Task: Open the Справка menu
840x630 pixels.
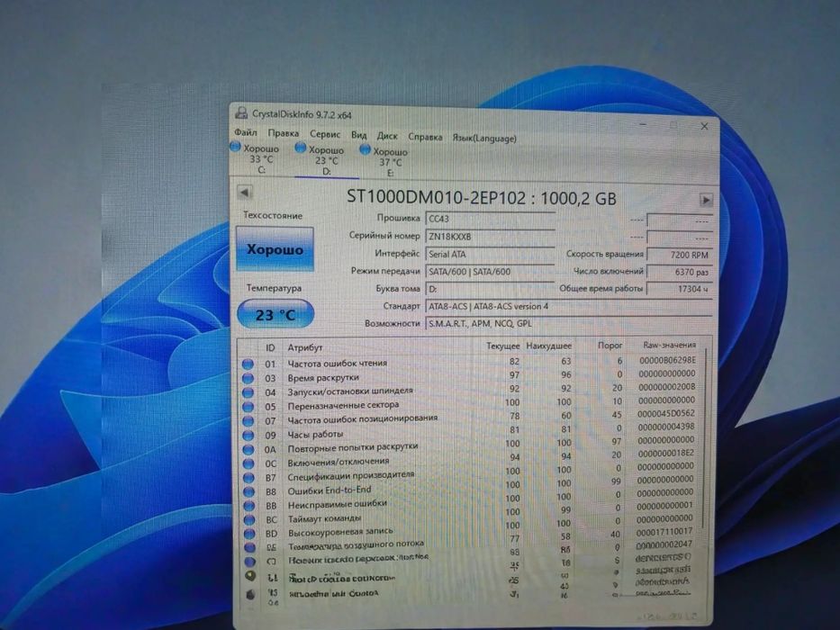Action: click(x=425, y=137)
